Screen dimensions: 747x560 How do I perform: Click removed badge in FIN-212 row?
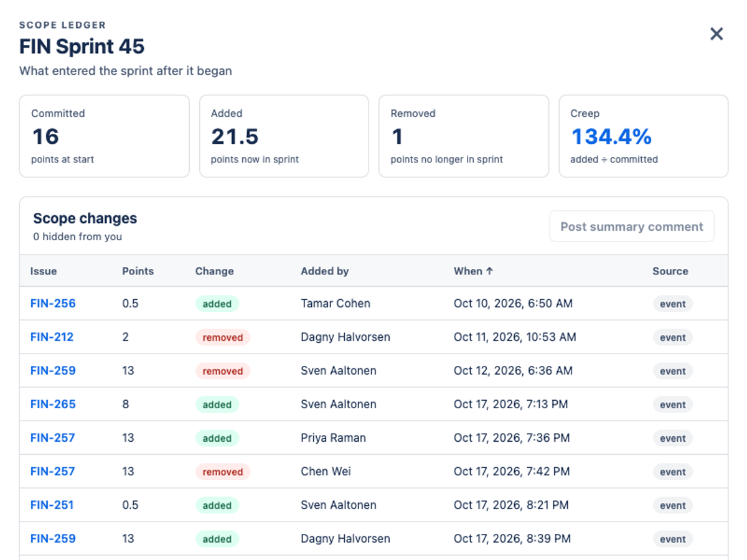(x=223, y=337)
